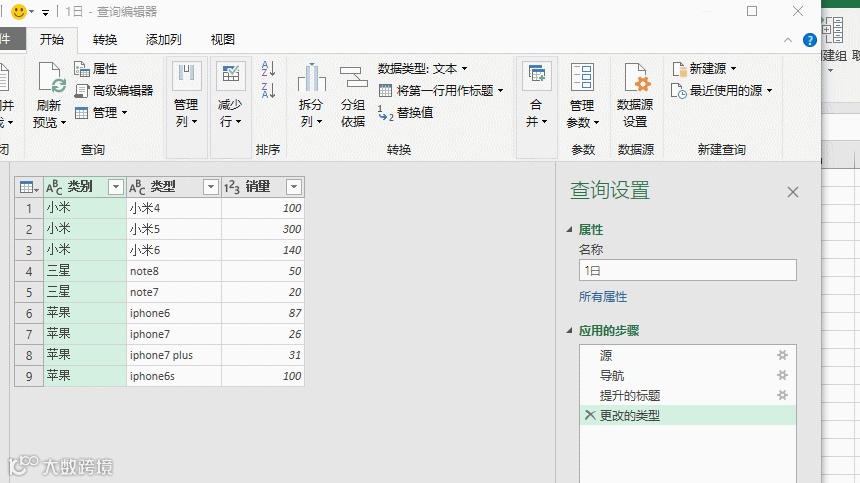The height and width of the screenshot is (483, 860).
Task: Open the 高级编辑器
Action: pos(114,90)
